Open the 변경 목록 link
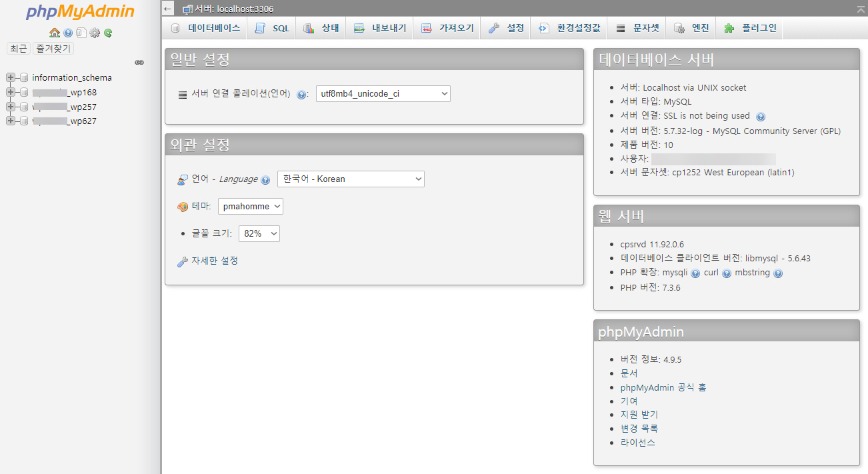868x474 pixels. (x=639, y=429)
